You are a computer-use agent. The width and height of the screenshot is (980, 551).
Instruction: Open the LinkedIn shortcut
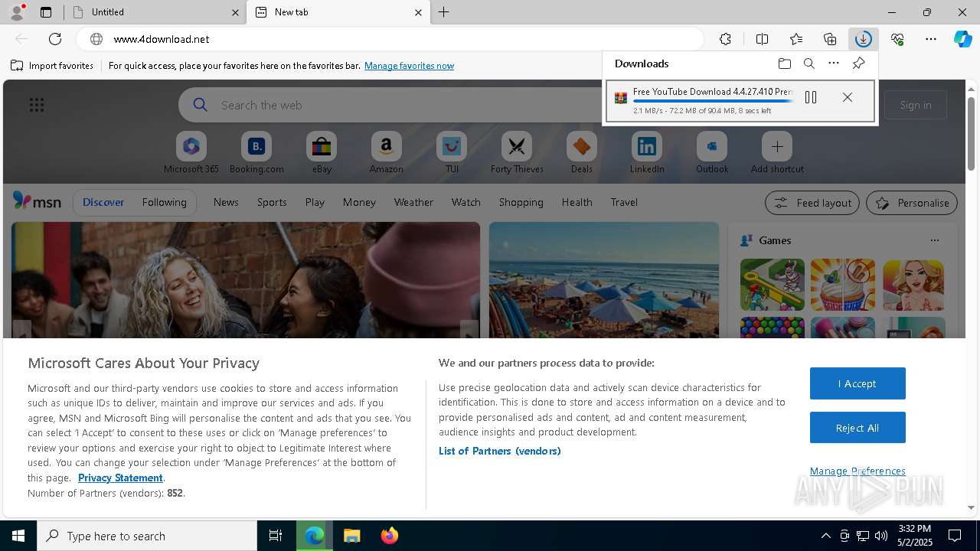point(647,152)
